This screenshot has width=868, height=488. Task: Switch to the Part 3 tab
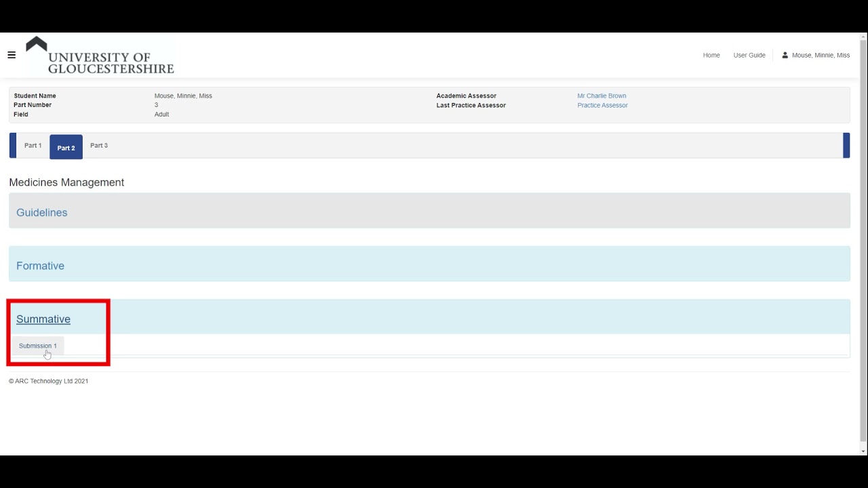99,146
